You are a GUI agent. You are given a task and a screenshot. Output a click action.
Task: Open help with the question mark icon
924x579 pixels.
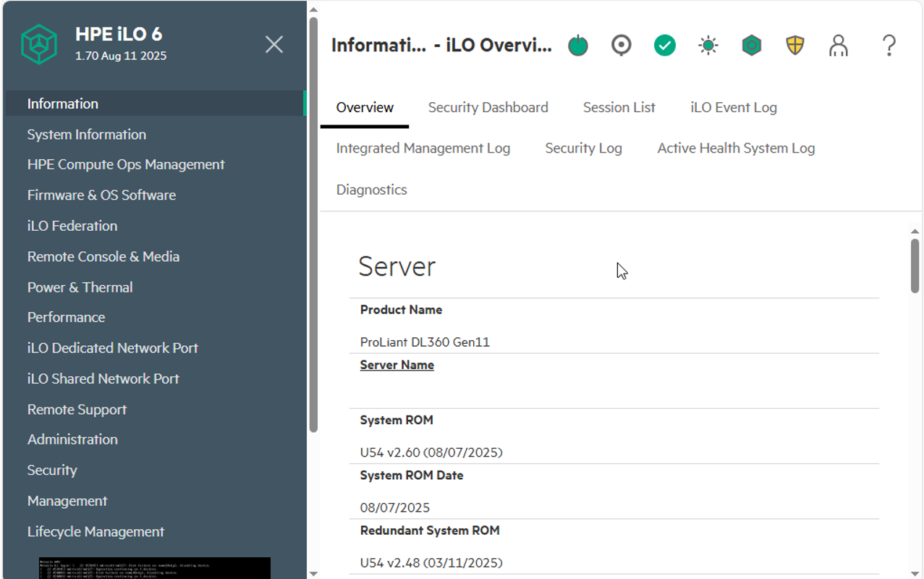pos(889,46)
